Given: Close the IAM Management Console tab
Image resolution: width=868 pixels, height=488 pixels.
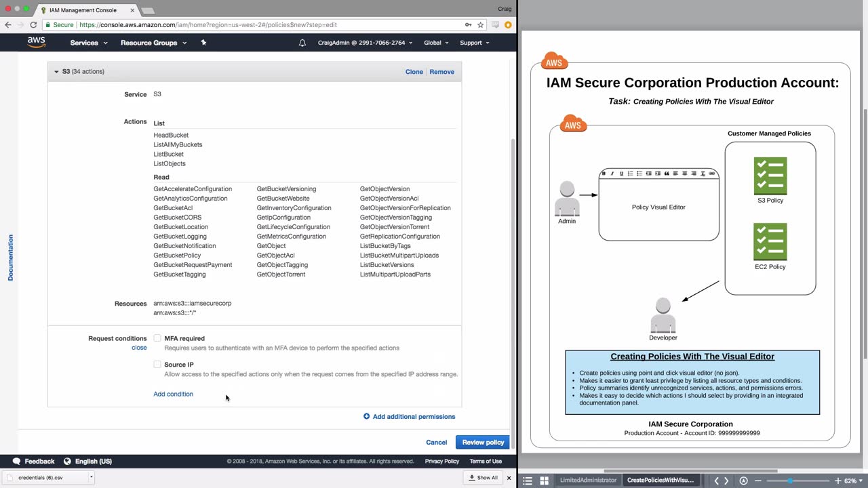Looking at the screenshot, I should [132, 10].
